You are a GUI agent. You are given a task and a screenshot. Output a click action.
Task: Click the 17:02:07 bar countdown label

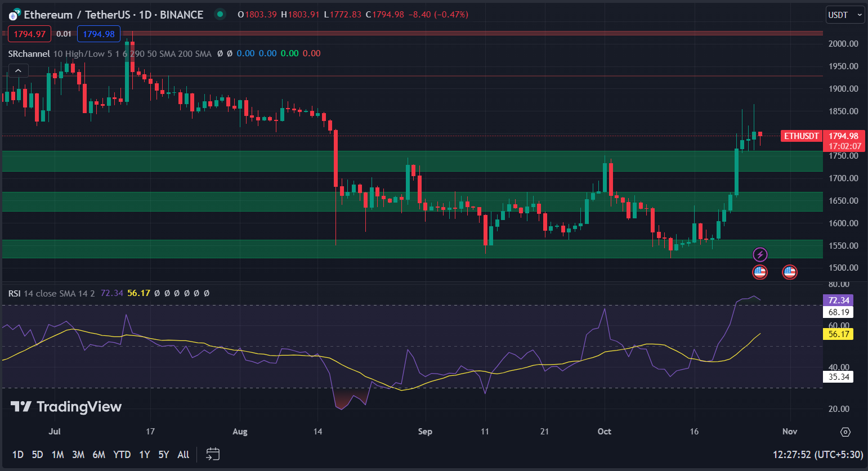pyautogui.click(x=844, y=146)
